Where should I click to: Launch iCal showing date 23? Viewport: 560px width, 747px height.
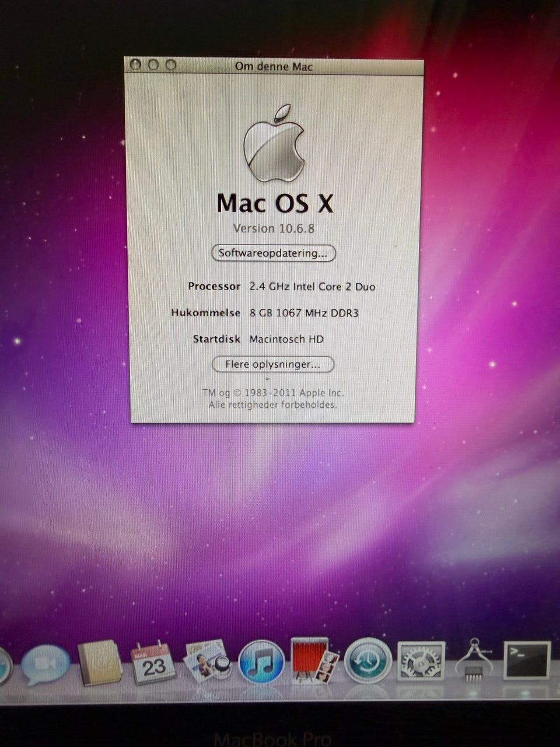(x=153, y=663)
